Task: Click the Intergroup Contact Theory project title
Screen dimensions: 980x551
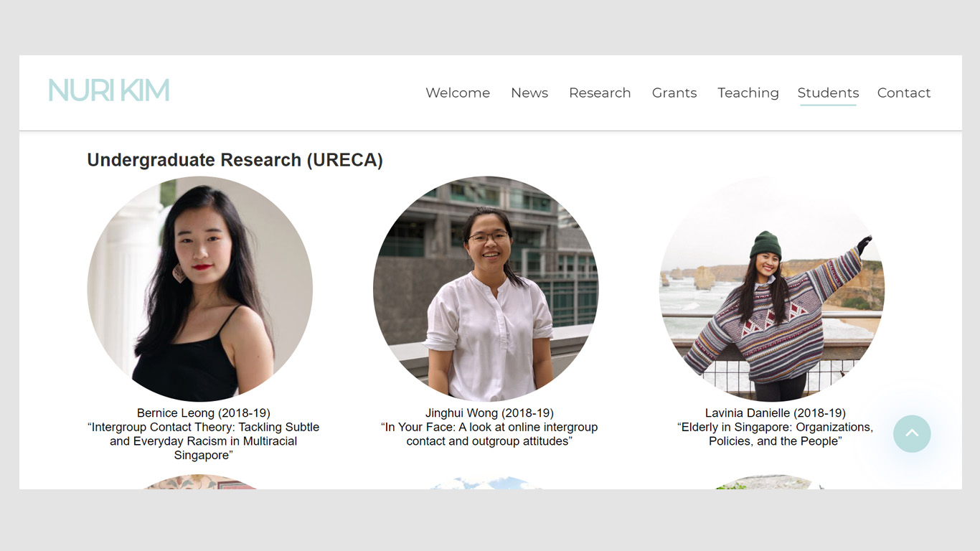Action: click(204, 441)
